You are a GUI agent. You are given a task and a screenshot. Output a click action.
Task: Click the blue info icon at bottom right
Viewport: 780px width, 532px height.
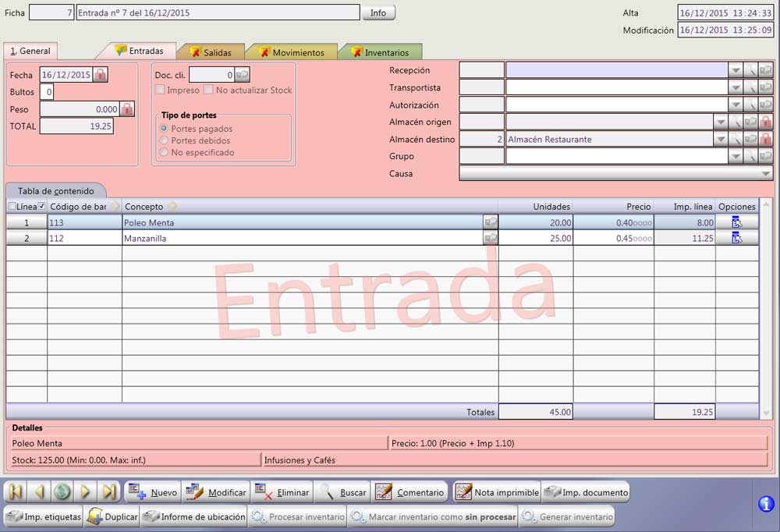click(766, 504)
